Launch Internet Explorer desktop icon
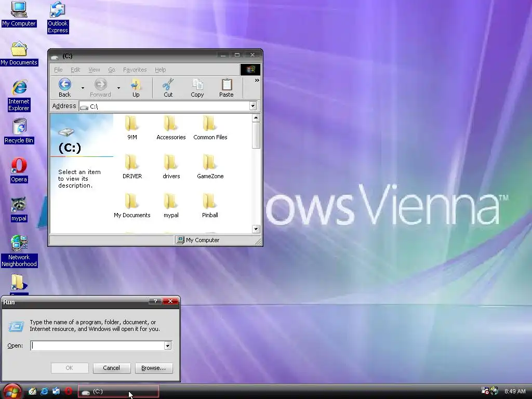This screenshot has height=399, width=532. point(19,96)
